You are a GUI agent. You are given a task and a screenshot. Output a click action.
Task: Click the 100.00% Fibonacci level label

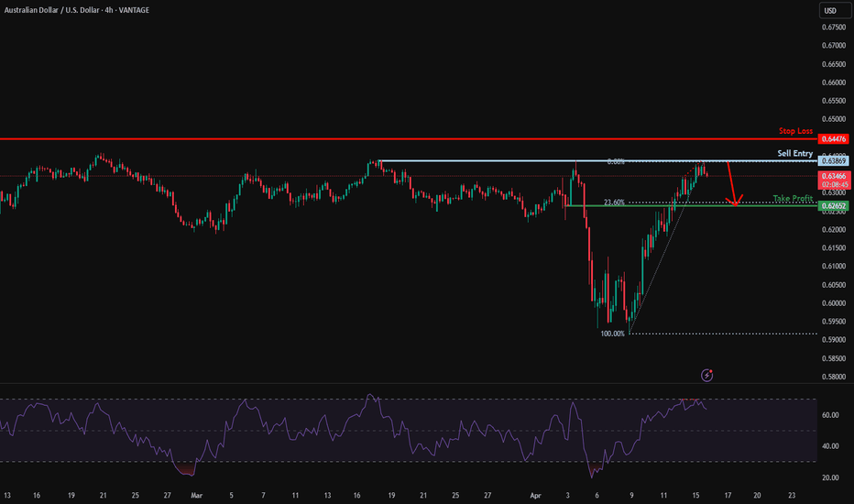[x=612, y=334]
